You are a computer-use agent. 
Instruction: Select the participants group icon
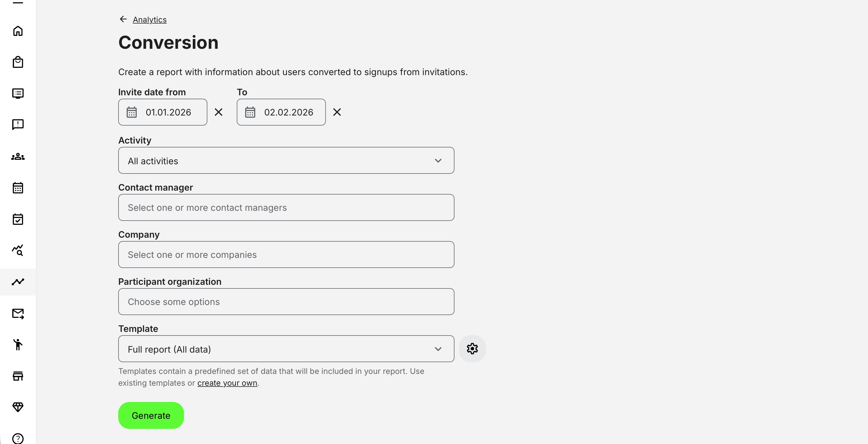point(18,156)
